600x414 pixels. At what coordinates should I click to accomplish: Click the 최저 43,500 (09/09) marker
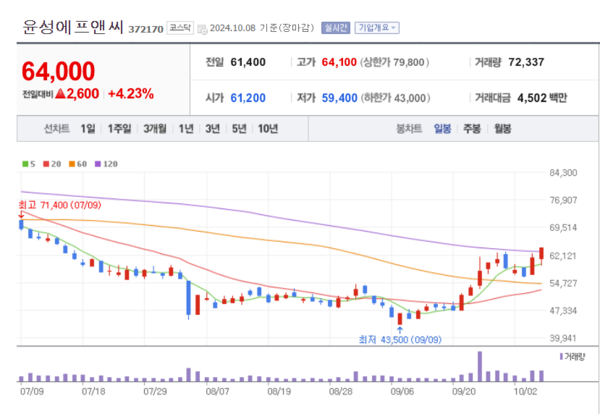pyautogui.click(x=400, y=339)
